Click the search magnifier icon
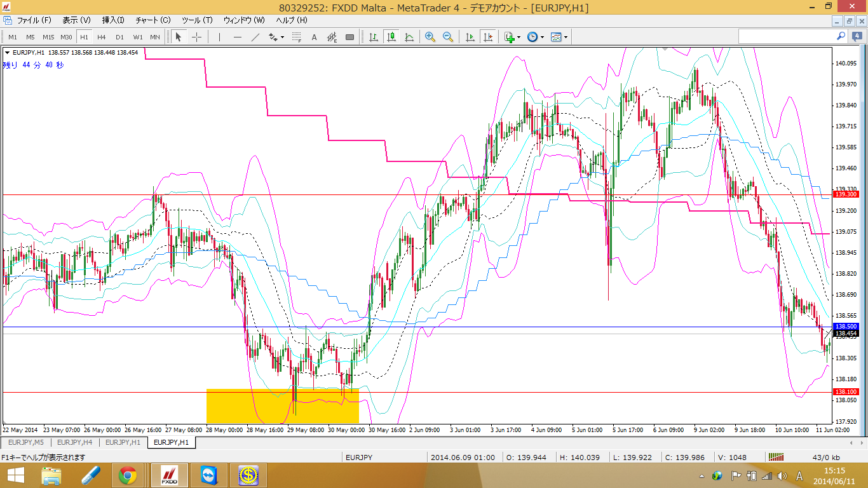The image size is (868, 488). pyautogui.click(x=841, y=36)
